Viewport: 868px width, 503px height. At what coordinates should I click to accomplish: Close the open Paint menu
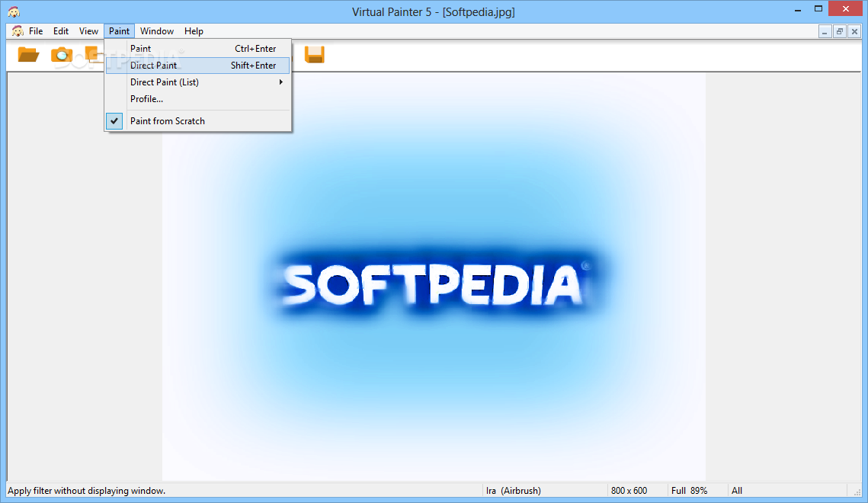coord(119,31)
